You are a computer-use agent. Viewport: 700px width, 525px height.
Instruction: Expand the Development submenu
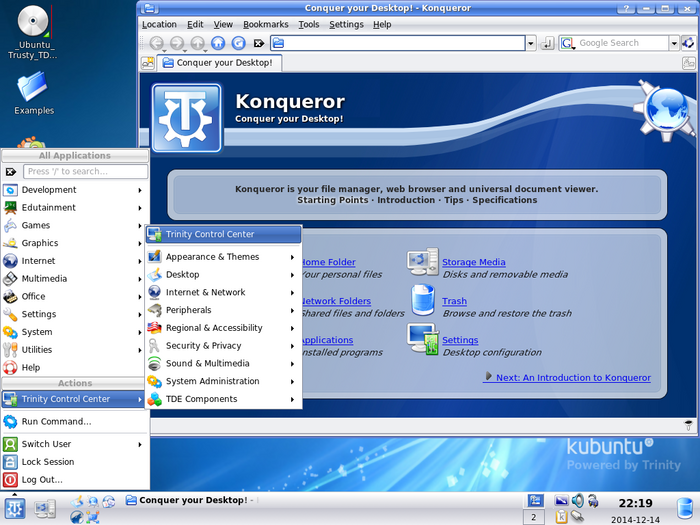[75, 190]
